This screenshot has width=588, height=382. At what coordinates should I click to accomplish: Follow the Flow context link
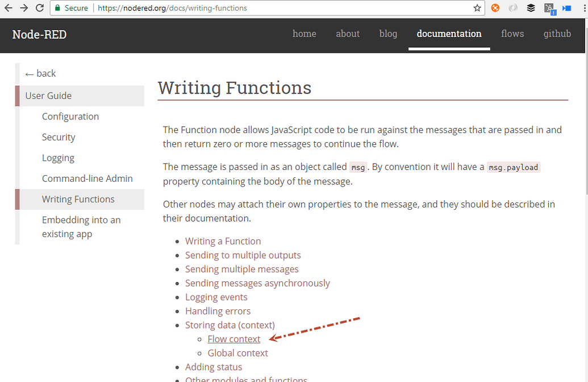(233, 338)
